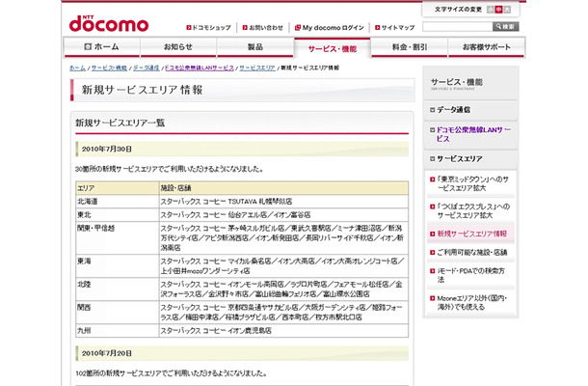Open the ドコモショップ link
The width and height of the screenshot is (588, 386).
point(208,27)
